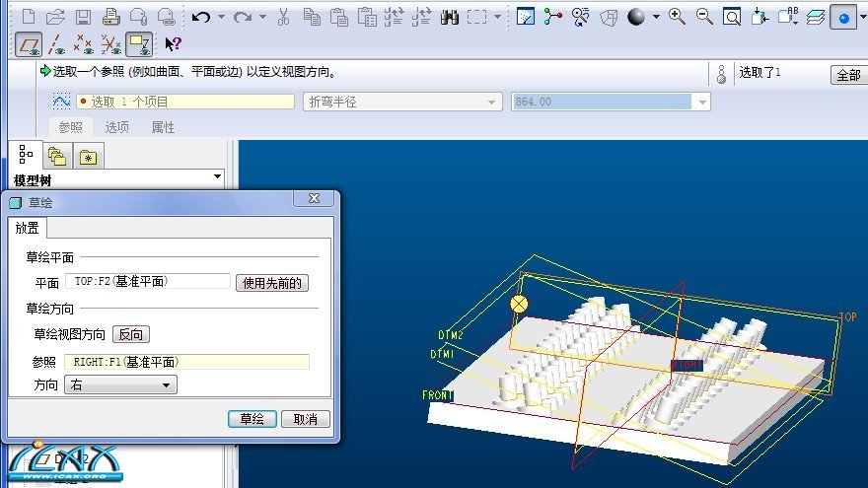This screenshot has width=868, height=488.
Task: Click the Zoom Out magnifier
Action: pyautogui.click(x=704, y=17)
